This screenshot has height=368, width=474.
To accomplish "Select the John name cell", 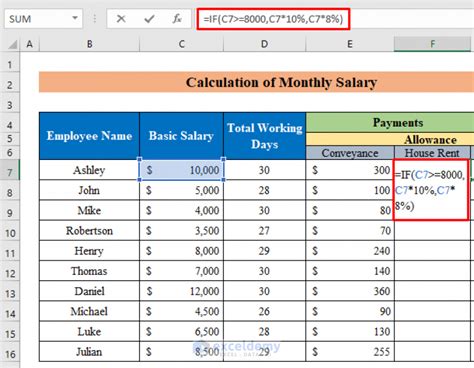I will (x=89, y=190).
